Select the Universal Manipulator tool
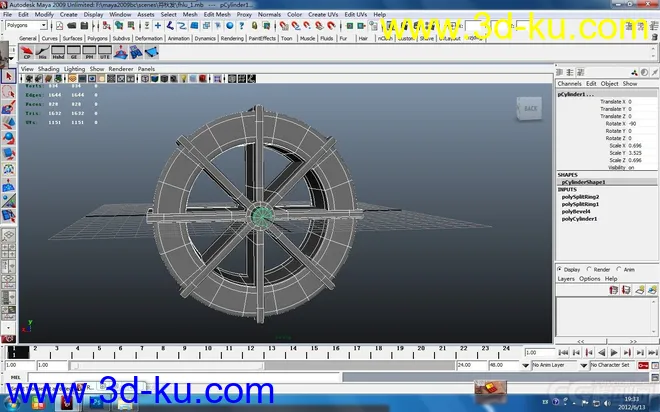 pos(8,170)
